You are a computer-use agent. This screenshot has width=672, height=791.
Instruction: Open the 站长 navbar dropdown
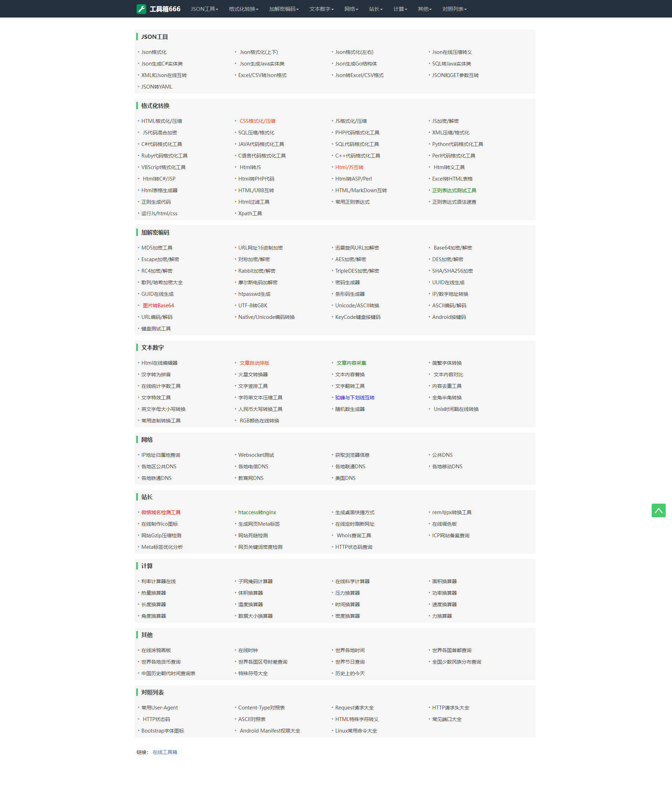point(375,9)
